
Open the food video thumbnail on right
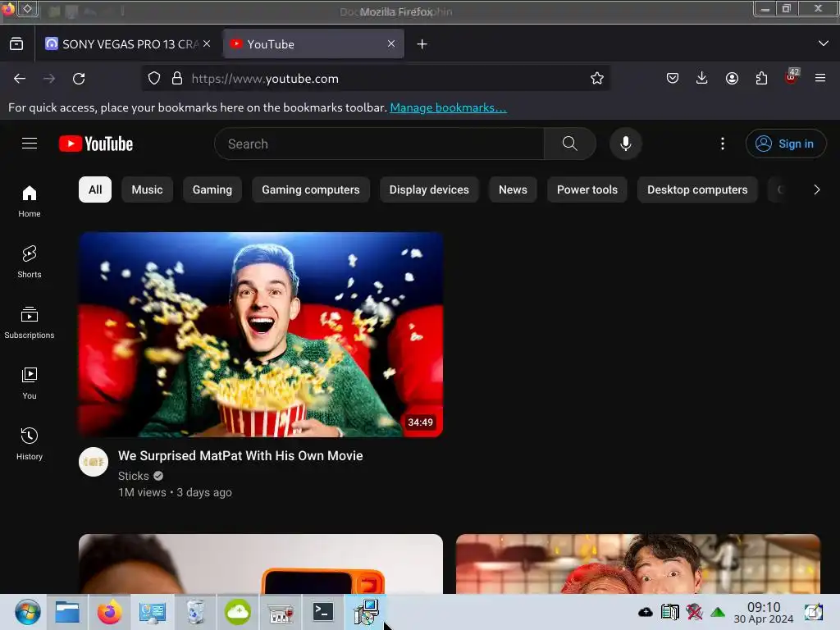point(638,564)
